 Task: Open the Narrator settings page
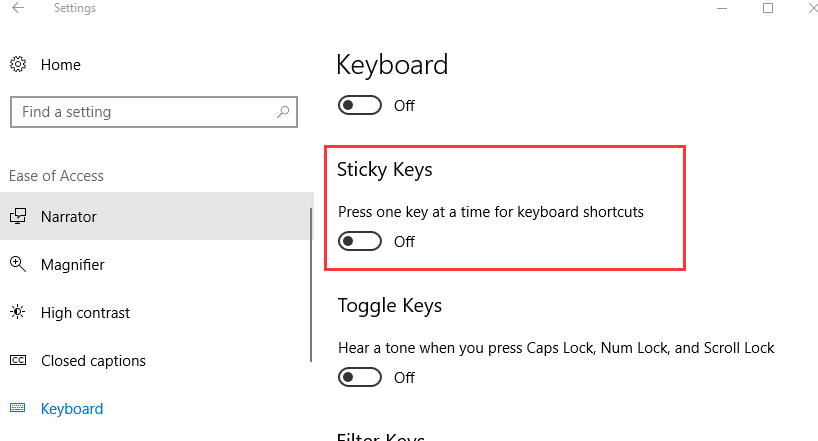pos(69,217)
